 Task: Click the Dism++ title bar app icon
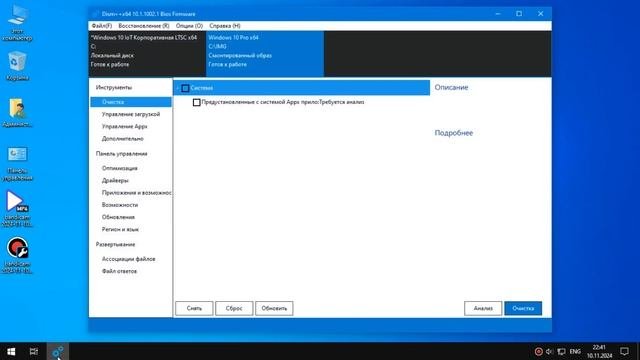[x=95, y=14]
